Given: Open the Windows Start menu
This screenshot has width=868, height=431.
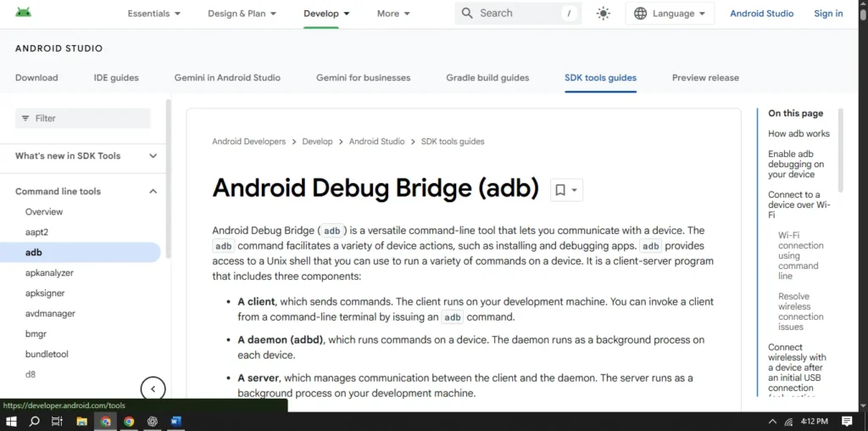Looking at the screenshot, I should point(11,421).
